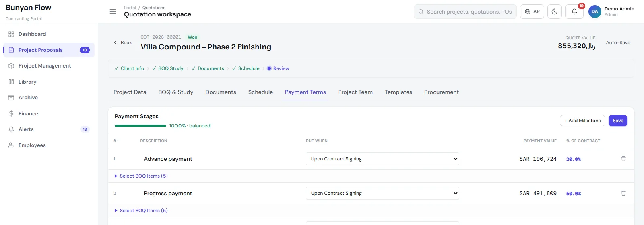Screen dimensions: 644x225
Task: Click the Project Proposals document icon
Action: pyautogui.click(x=11, y=50)
